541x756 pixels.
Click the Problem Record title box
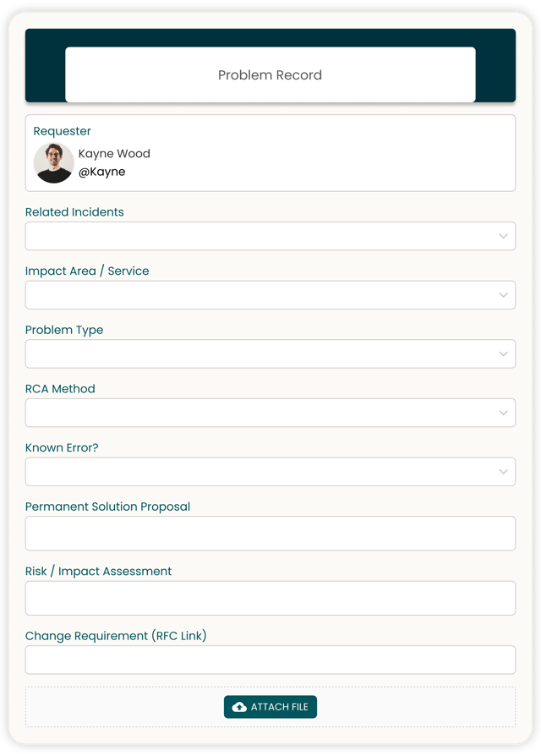(270, 74)
